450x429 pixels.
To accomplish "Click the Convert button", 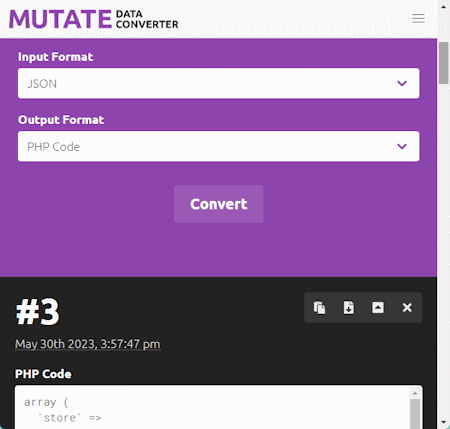I will click(x=219, y=204).
